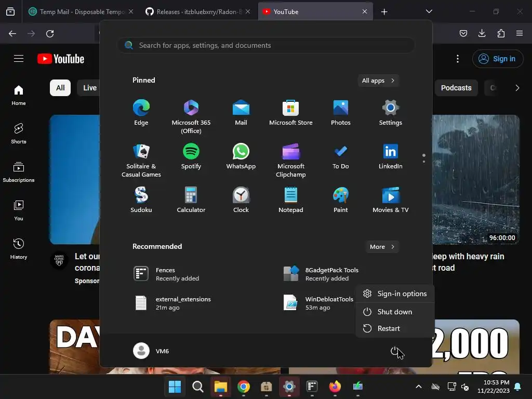Open Spotify from the Start menu
Image resolution: width=532 pixels, height=399 pixels.
click(191, 156)
